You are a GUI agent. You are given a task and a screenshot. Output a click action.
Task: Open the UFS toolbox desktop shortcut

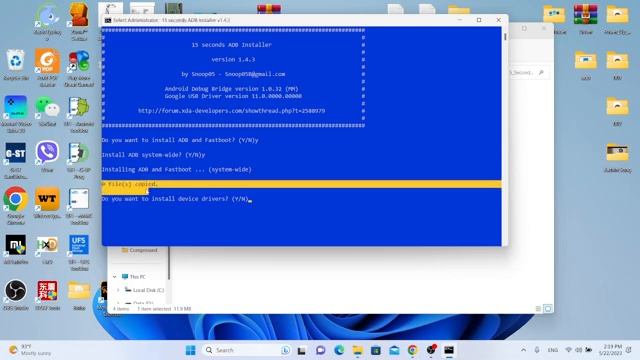point(79,252)
